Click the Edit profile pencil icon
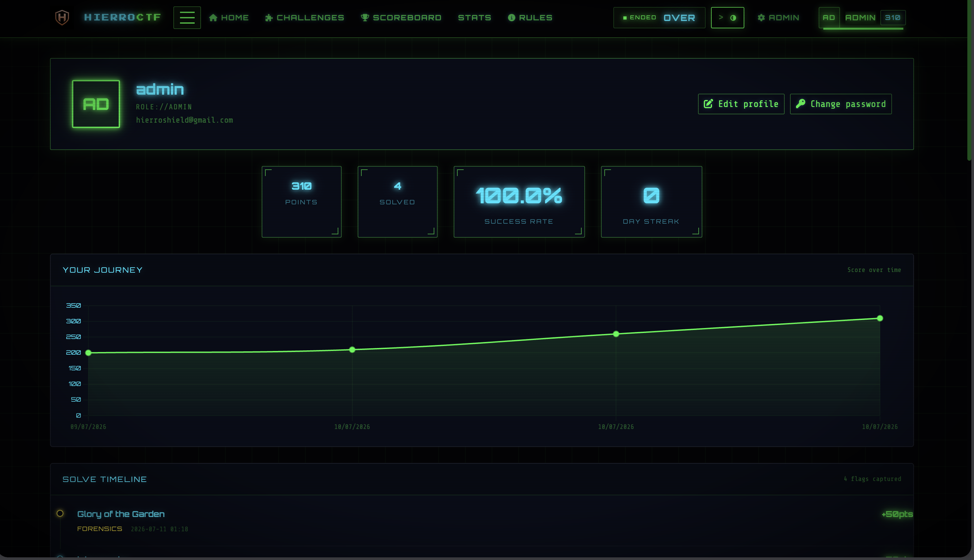 click(708, 104)
